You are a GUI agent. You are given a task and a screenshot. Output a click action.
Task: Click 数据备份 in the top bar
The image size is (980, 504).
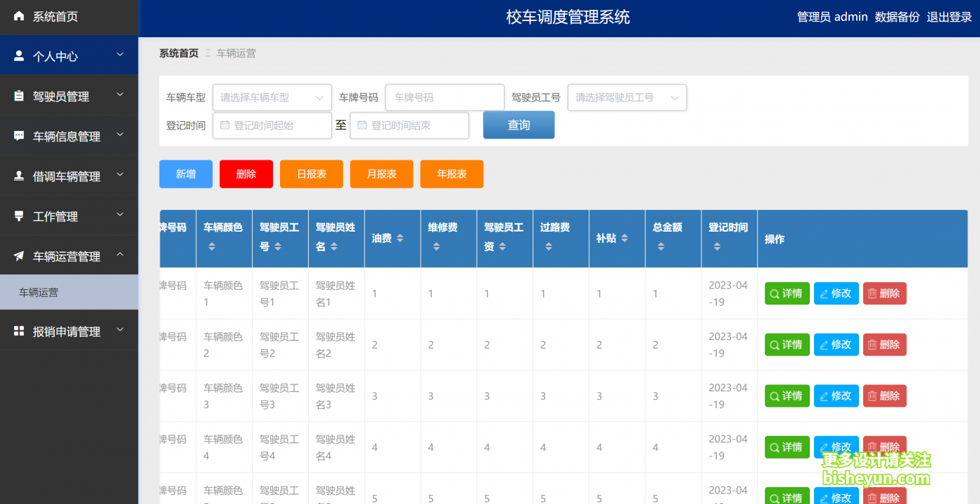point(897,16)
